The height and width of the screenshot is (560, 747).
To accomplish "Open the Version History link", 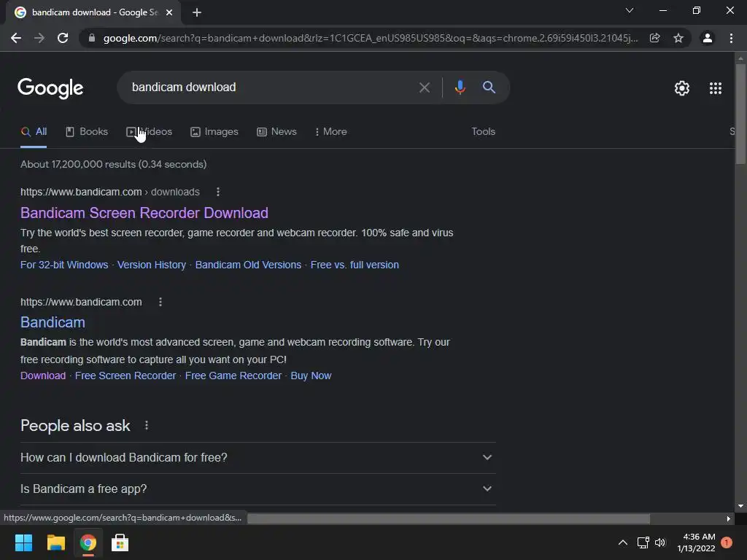I will tap(152, 265).
